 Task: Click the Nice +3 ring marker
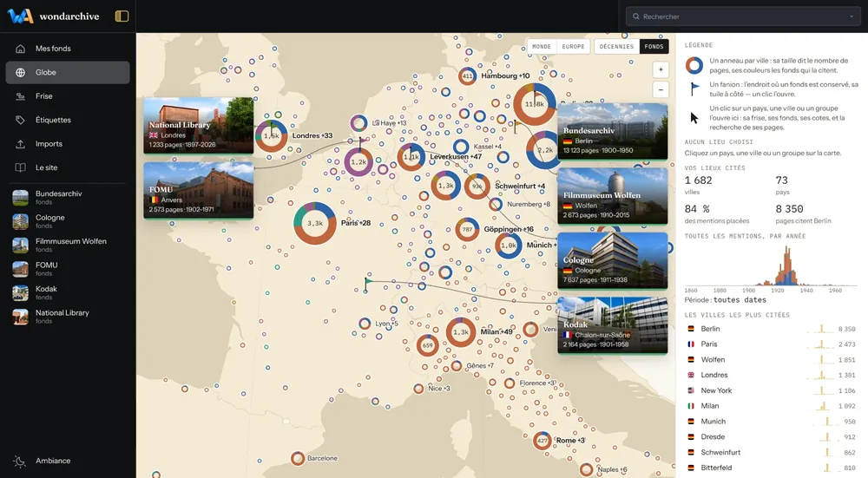[x=419, y=389]
